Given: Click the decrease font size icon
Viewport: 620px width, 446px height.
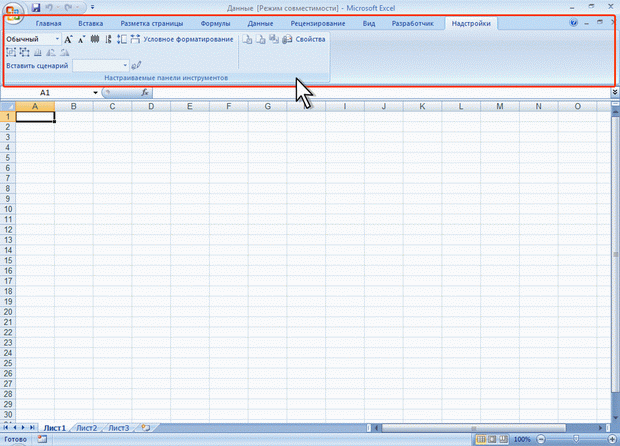Looking at the screenshot, I should click(x=81, y=39).
